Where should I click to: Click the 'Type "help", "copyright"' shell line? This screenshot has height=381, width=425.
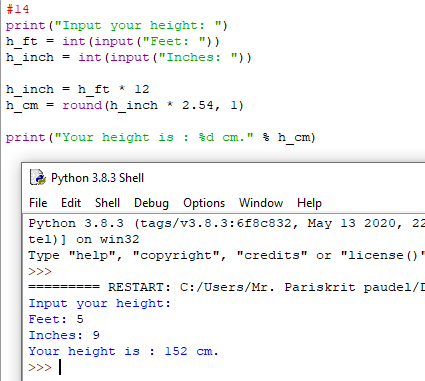point(227,255)
